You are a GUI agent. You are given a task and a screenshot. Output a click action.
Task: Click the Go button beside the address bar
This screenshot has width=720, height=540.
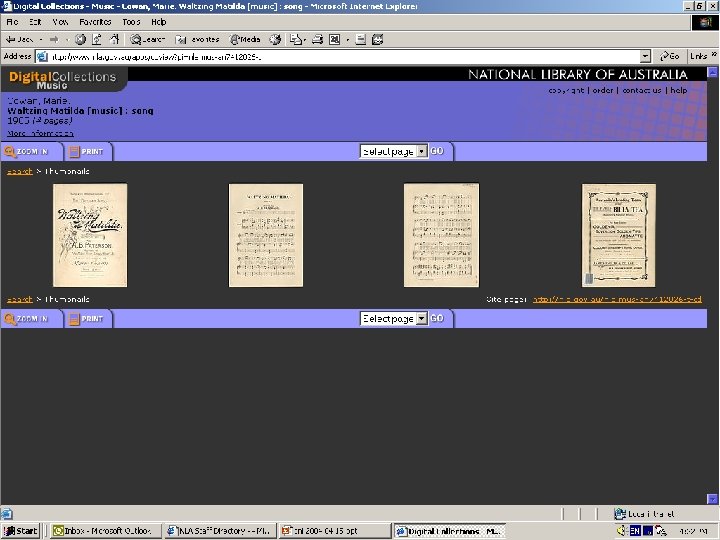click(x=669, y=56)
